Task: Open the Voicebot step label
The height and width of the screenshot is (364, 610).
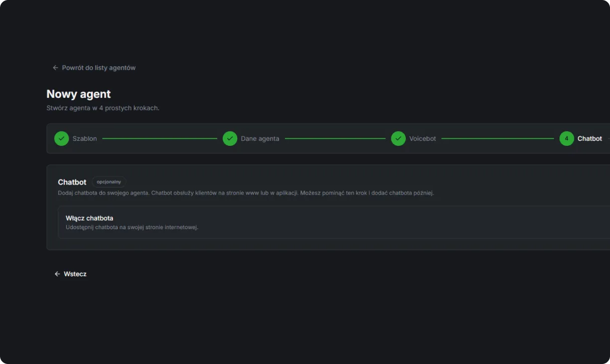Action: point(423,139)
